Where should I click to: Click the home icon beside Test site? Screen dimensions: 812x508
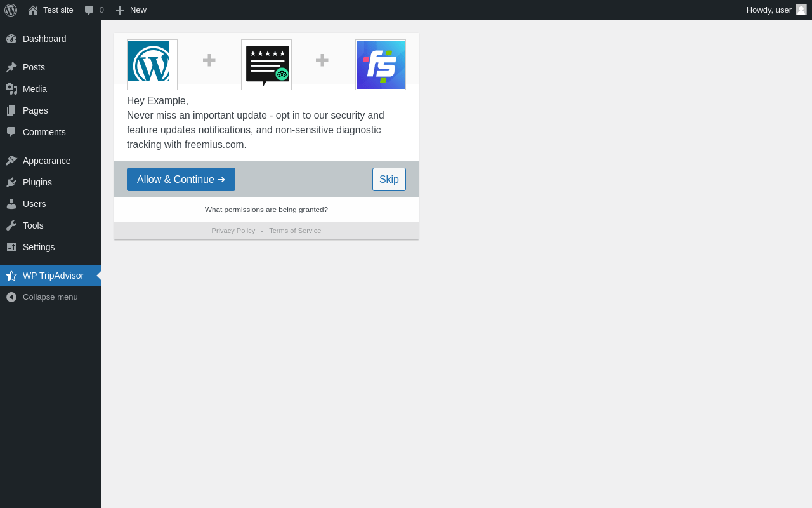coord(33,10)
